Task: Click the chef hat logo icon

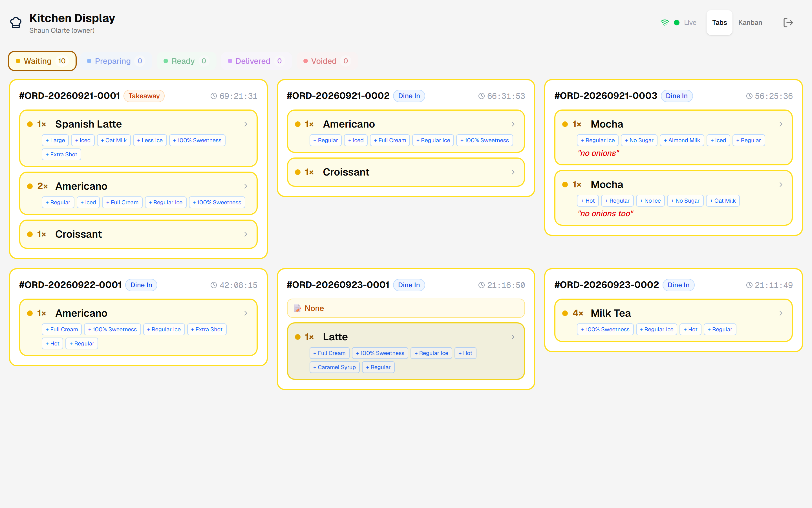Action: [x=16, y=23]
